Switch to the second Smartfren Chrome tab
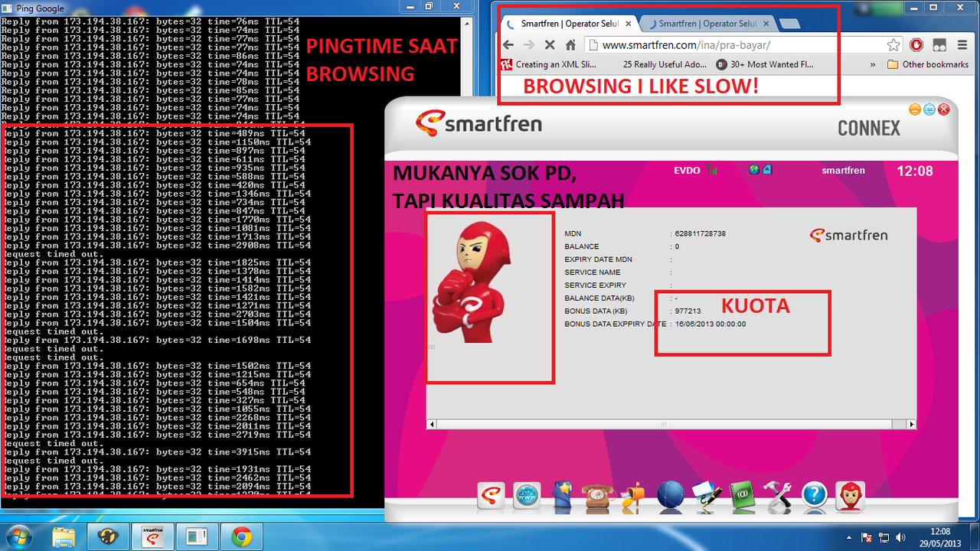Screen dimensions: 980x551 (707, 24)
